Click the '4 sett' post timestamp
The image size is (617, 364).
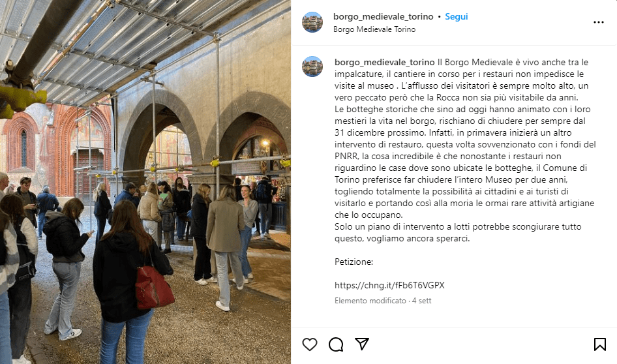point(421,301)
